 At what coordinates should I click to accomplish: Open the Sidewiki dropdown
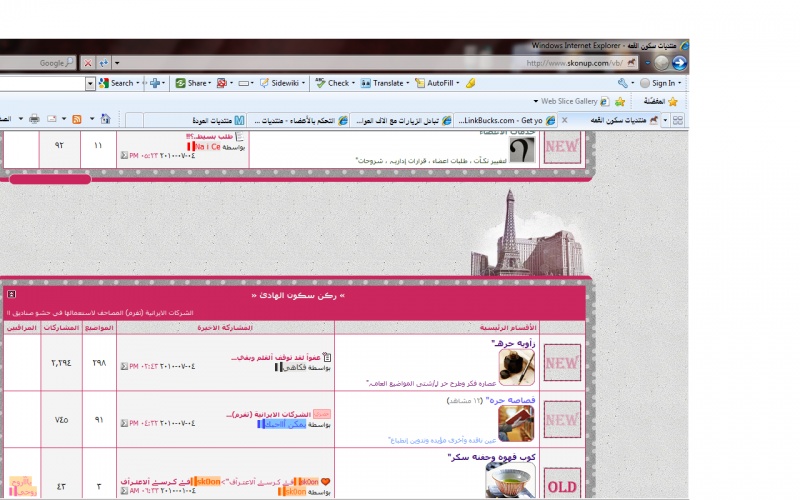pos(280,83)
